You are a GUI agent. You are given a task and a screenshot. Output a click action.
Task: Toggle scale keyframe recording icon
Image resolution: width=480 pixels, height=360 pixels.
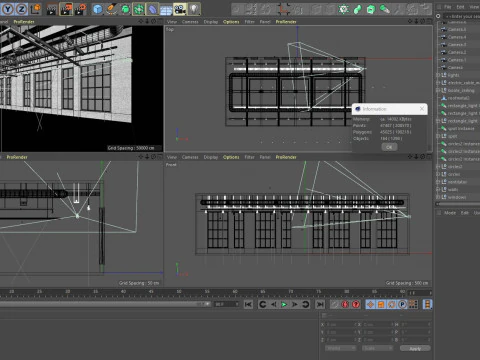[381, 304]
